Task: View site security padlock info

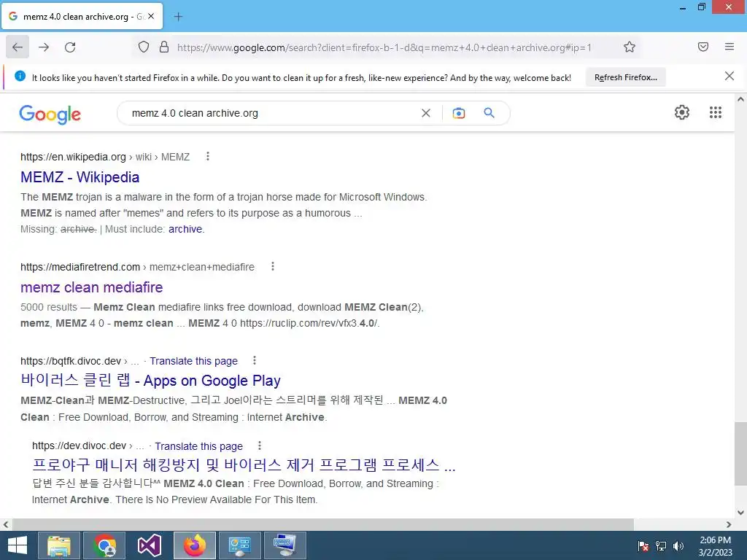Action: click(164, 47)
